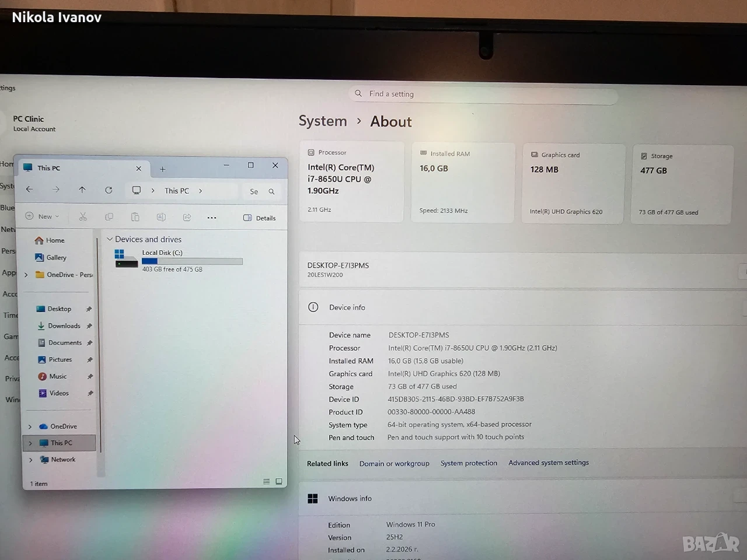Open the PC Clinic local account profile
Screen dimensions: 747x560
[x=34, y=123]
